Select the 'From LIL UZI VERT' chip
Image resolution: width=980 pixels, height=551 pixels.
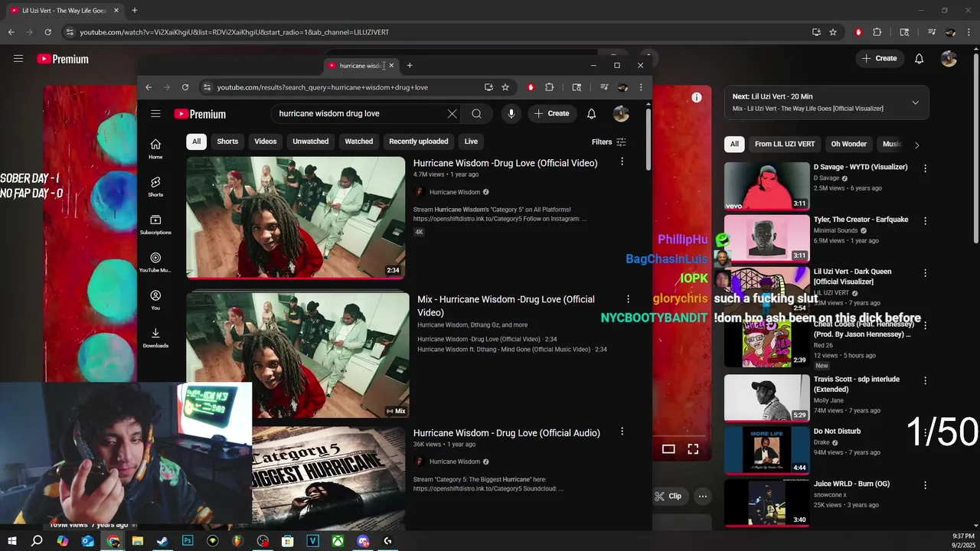785,144
